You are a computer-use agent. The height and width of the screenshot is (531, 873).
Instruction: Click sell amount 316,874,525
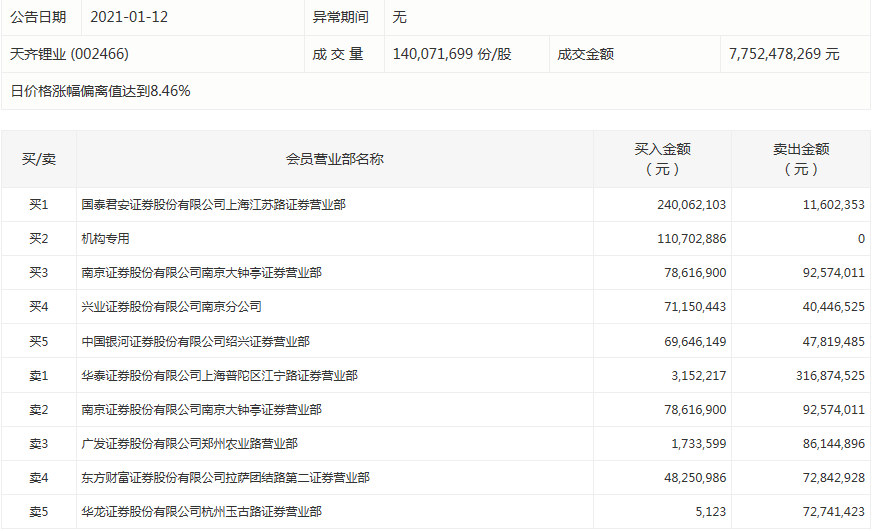[830, 376]
